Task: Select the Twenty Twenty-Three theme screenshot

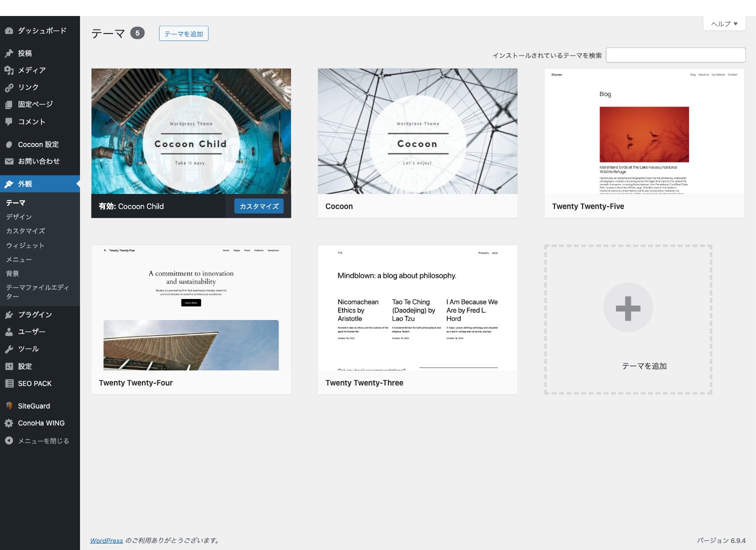Action: (417, 307)
